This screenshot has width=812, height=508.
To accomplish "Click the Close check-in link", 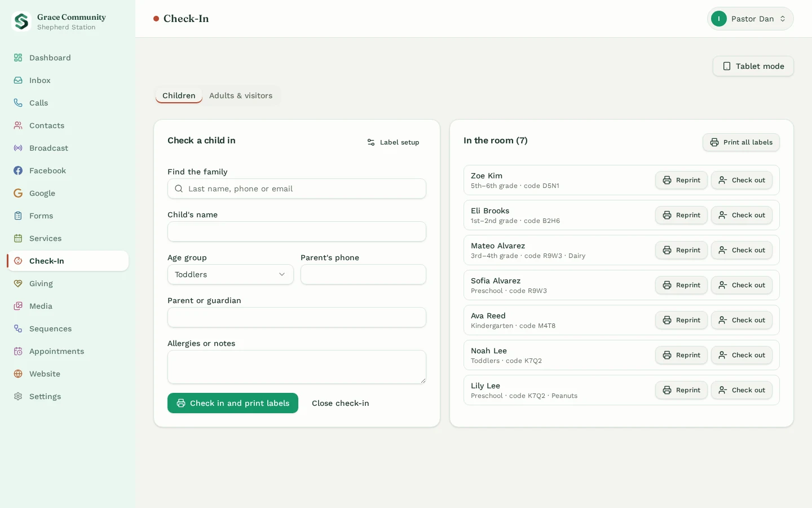I will pyautogui.click(x=341, y=403).
